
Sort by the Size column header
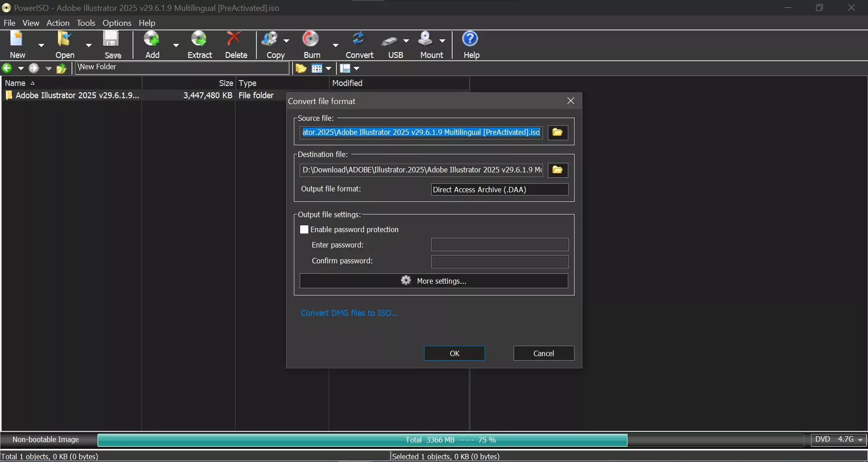pyautogui.click(x=189, y=83)
